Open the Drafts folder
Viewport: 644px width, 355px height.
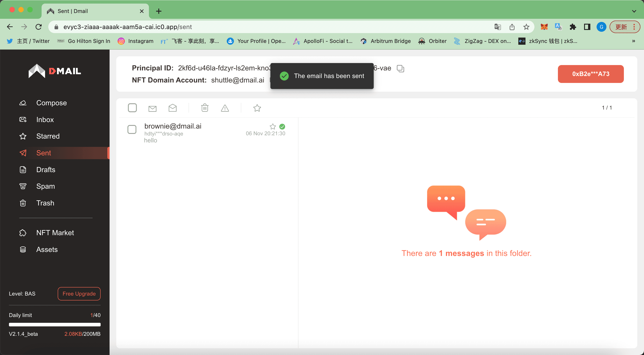(45, 169)
